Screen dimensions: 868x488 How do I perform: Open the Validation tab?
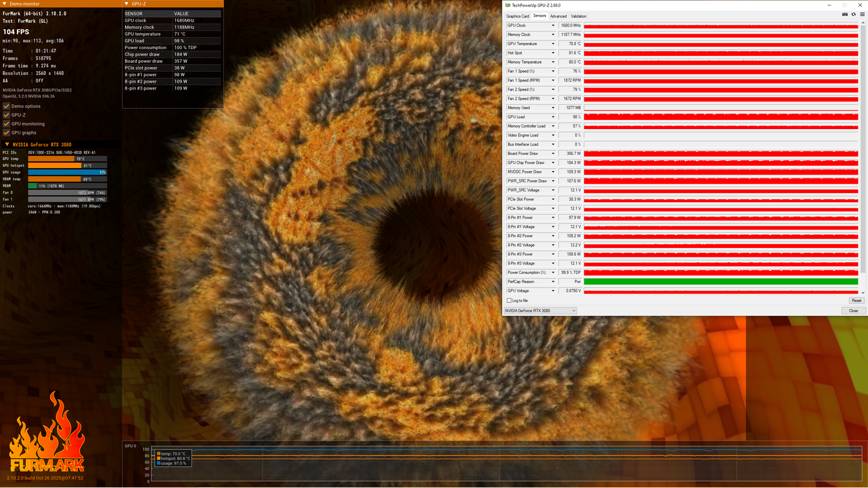578,16
